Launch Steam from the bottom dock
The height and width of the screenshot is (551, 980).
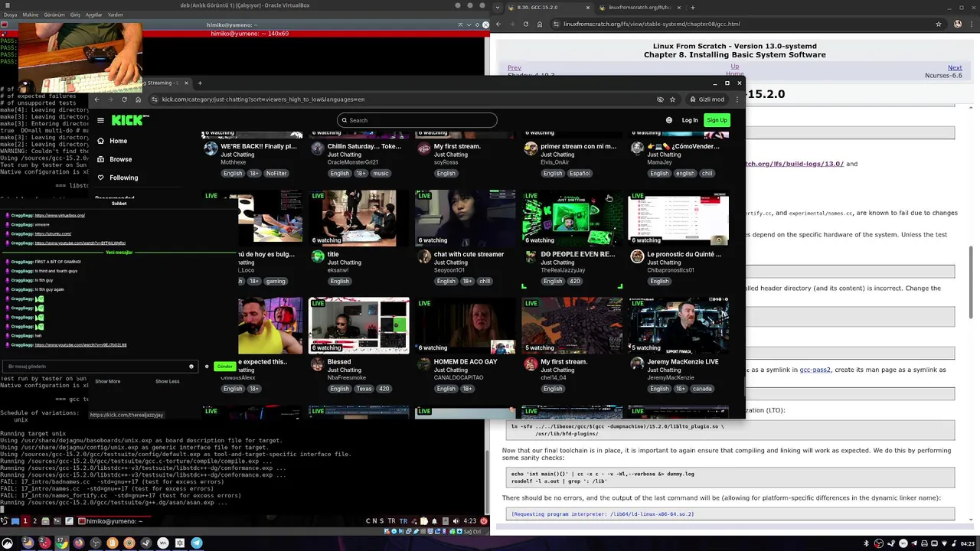click(146, 543)
